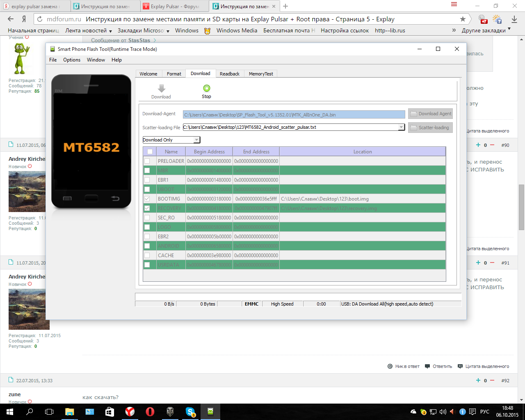The height and width of the screenshot is (420, 525).
Task: Open Yandex Browser from the taskbar
Action: point(130,411)
